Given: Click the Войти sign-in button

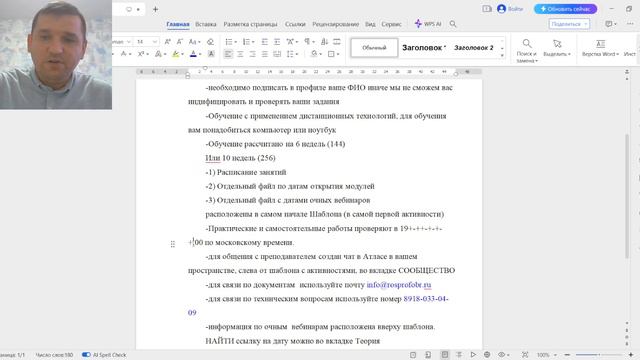Looking at the screenshot, I should click(x=510, y=9).
